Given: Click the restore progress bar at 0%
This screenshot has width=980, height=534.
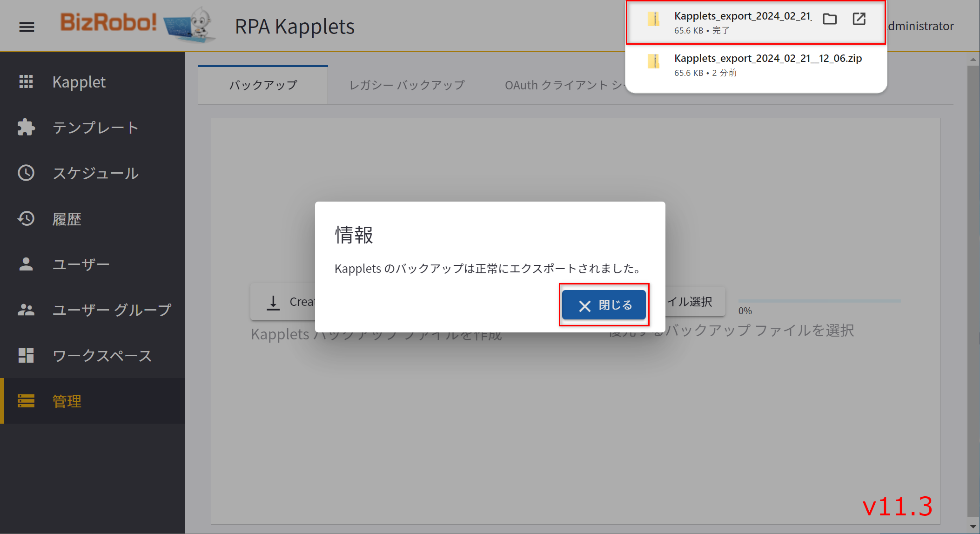Looking at the screenshot, I should pyautogui.click(x=819, y=301).
